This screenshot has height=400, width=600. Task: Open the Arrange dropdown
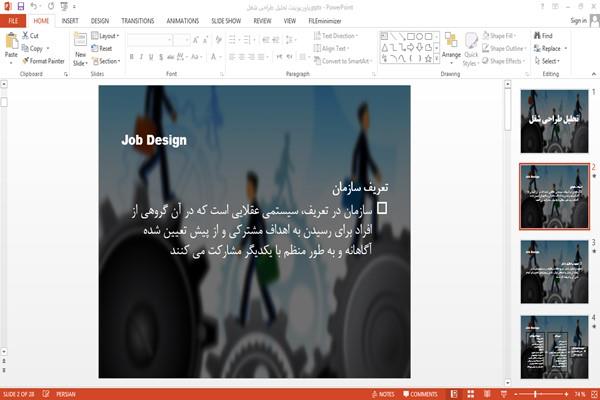pyautogui.click(x=451, y=46)
